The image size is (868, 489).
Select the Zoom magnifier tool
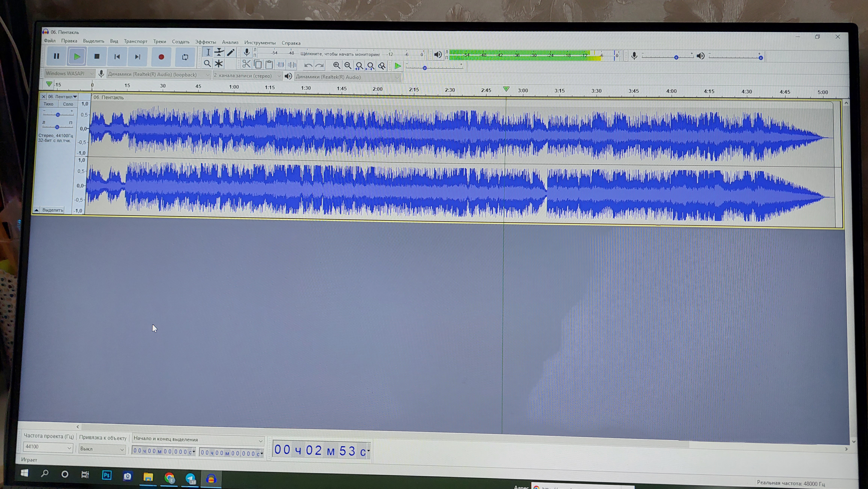tap(208, 63)
